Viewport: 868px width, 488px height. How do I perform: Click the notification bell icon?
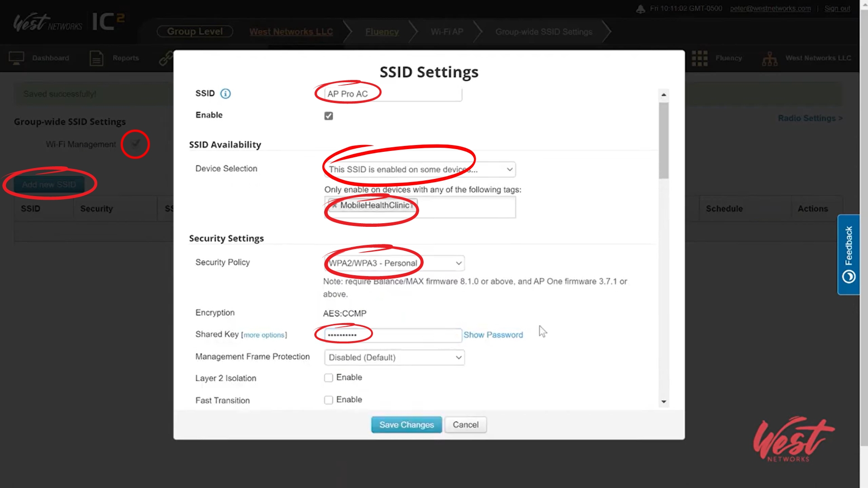[640, 9]
